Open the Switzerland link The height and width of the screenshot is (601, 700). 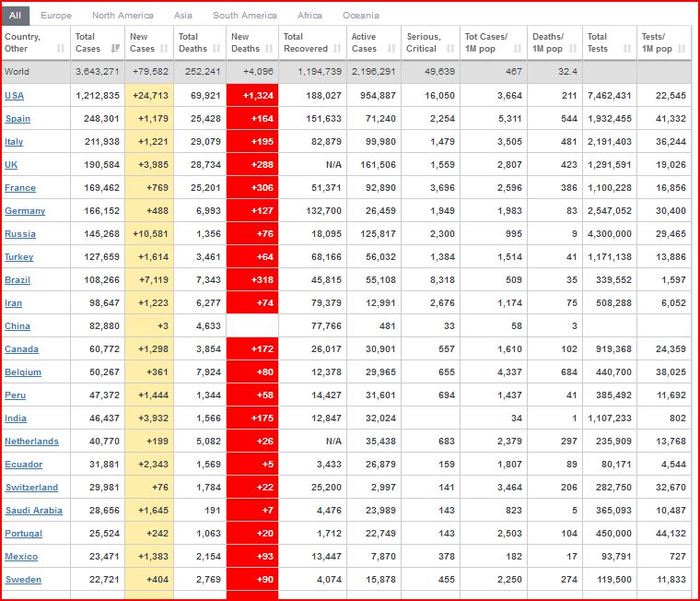click(x=31, y=487)
